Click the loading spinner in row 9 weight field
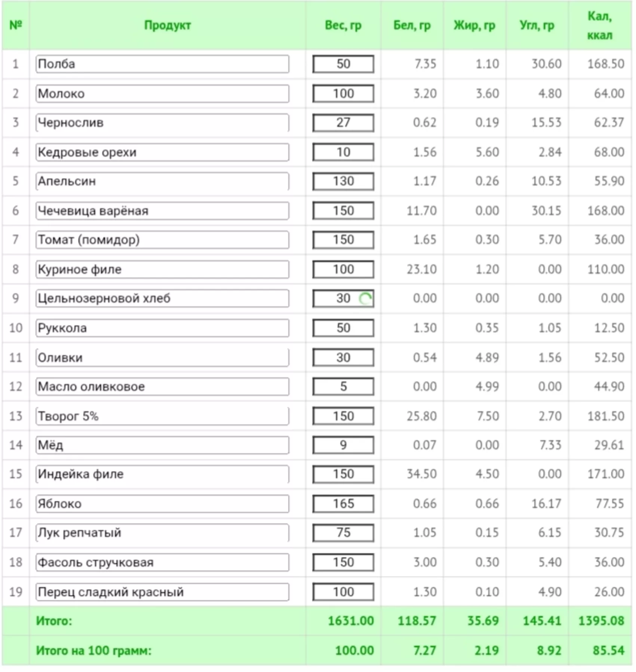Image resolution: width=636 pixels, height=672 pixels. [365, 298]
